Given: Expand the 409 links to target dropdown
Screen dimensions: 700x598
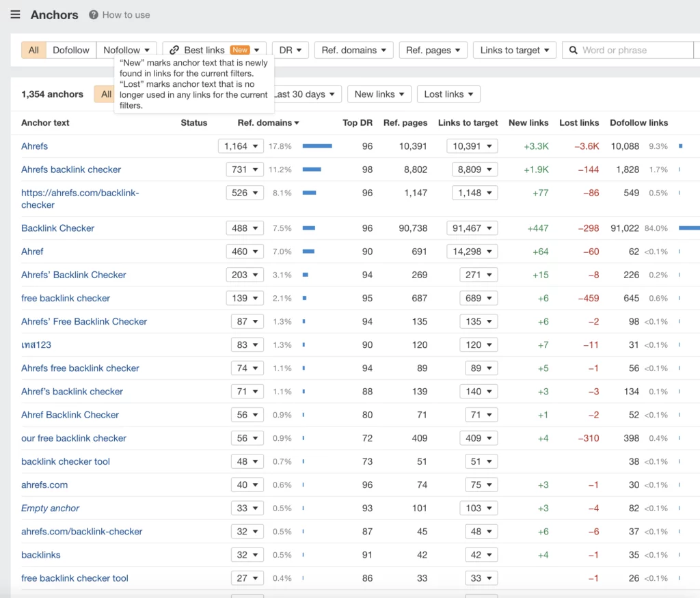Looking at the screenshot, I should [x=479, y=438].
